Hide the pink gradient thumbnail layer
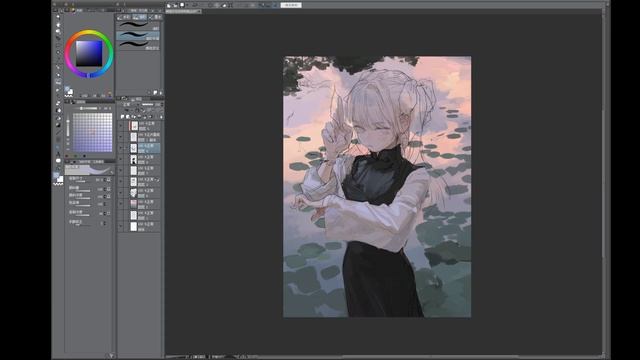Screen dimensions: 640x360 121,203
